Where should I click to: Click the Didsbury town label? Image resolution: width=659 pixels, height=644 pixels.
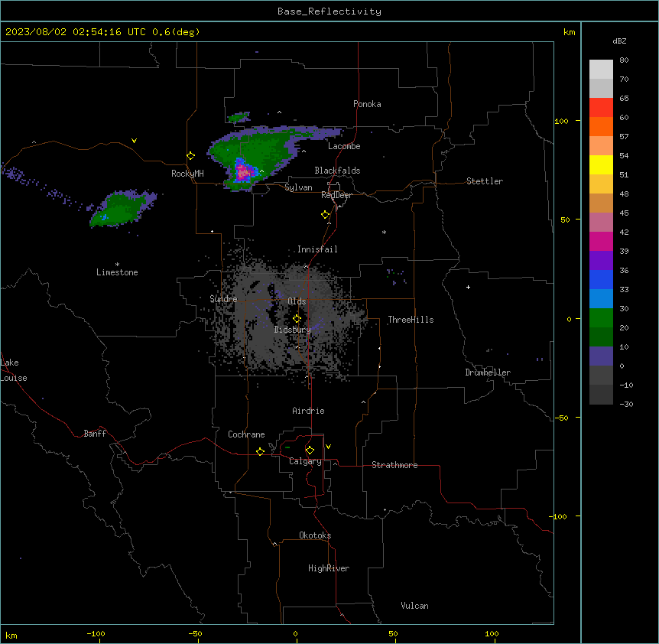click(293, 330)
